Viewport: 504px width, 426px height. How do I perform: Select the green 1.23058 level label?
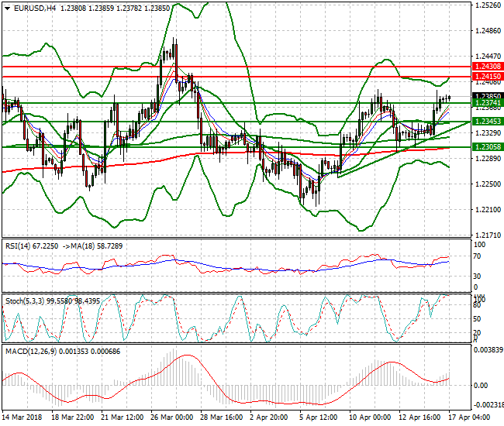pyautogui.click(x=488, y=147)
